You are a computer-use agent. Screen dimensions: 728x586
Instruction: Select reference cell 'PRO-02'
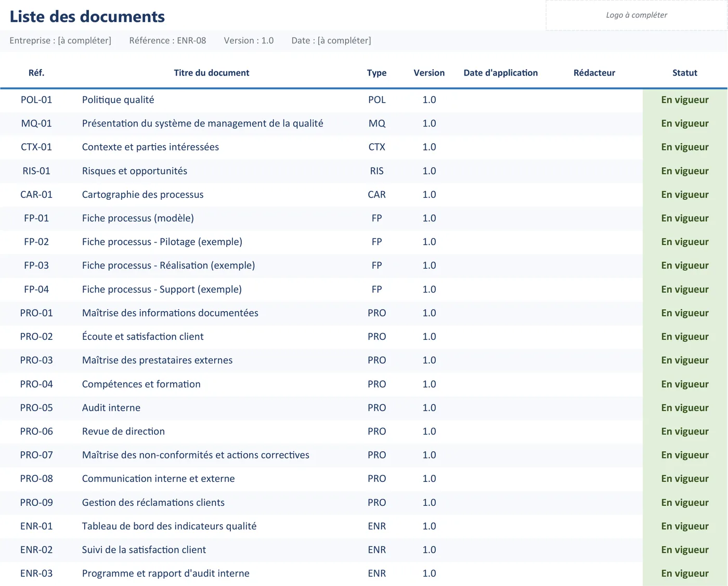coord(36,337)
